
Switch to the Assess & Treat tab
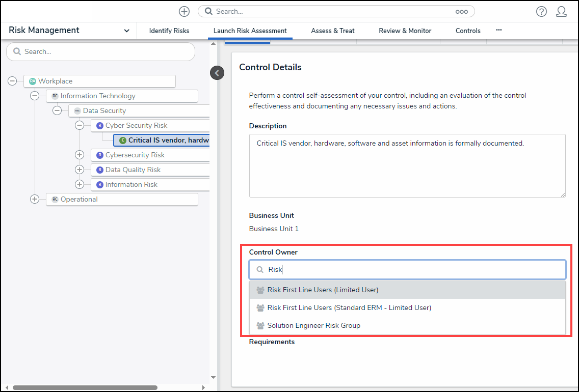tap(332, 31)
